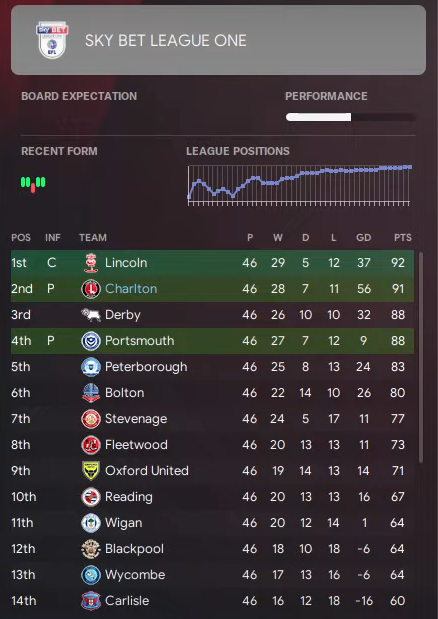Click the Sky Bet League One header banner

click(x=219, y=40)
